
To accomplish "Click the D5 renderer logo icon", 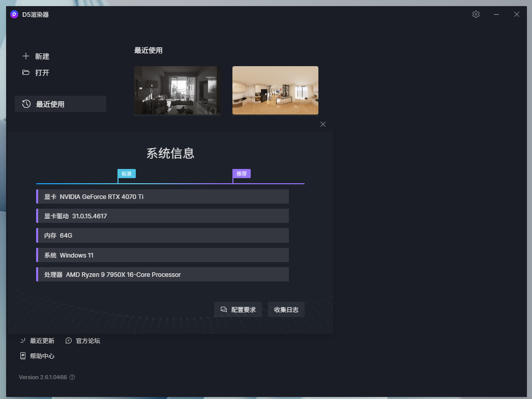I will pyautogui.click(x=14, y=14).
